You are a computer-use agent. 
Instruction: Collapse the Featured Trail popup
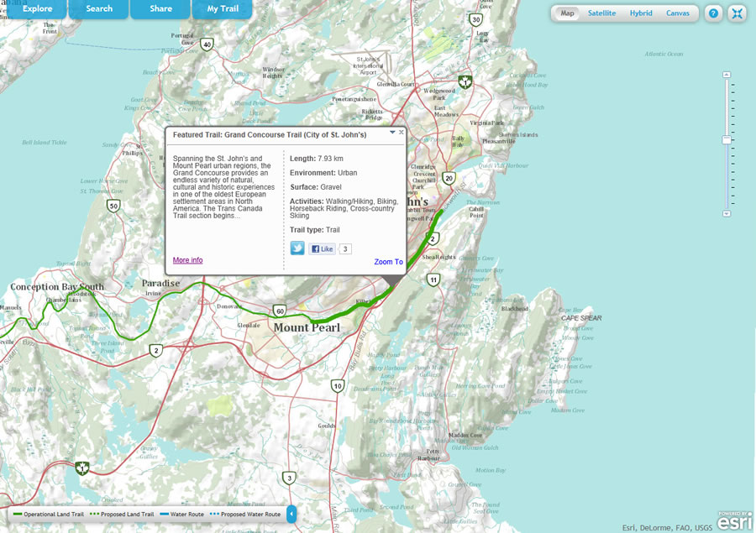pos(391,132)
